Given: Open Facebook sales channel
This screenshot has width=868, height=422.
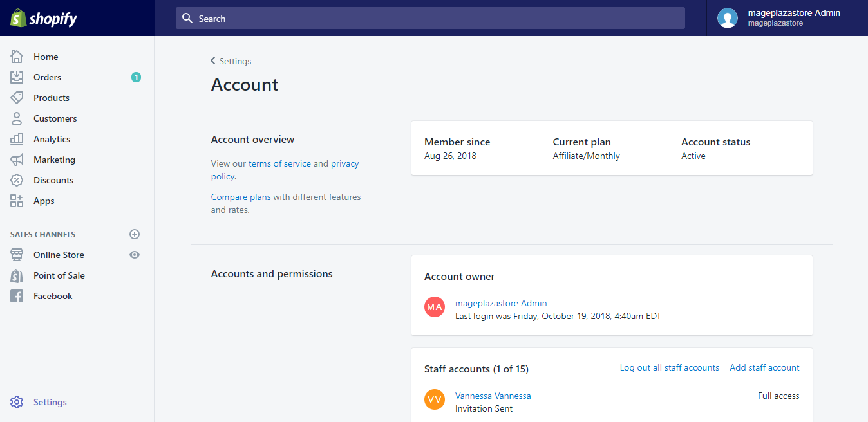Looking at the screenshot, I should pyautogui.click(x=53, y=296).
